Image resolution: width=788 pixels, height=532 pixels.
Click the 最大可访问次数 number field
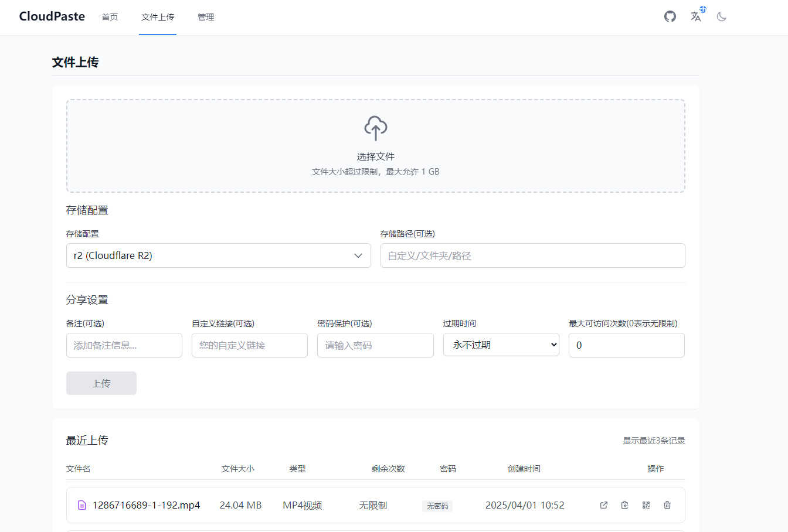627,345
